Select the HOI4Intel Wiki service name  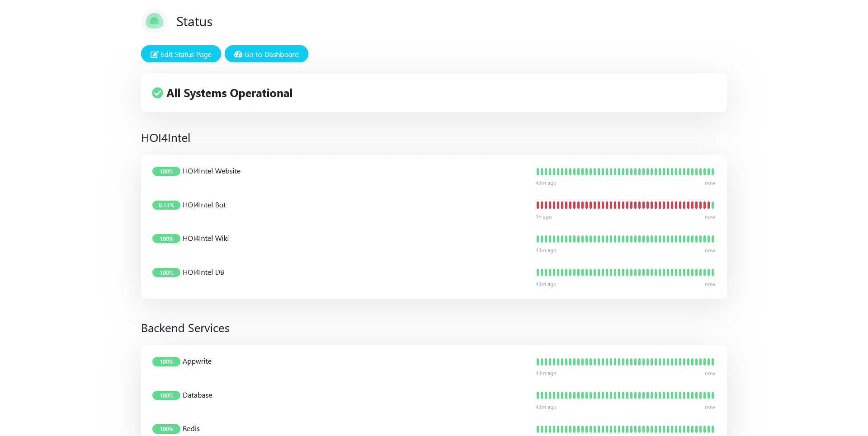pyautogui.click(x=205, y=239)
